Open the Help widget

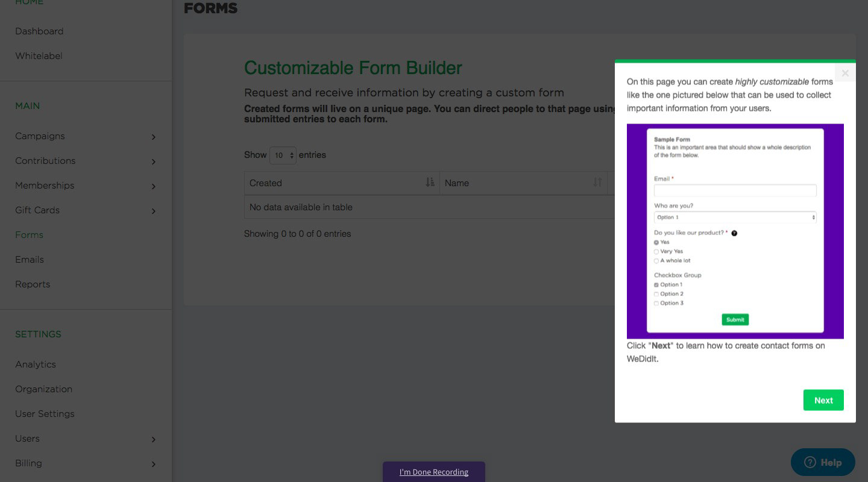tap(823, 462)
